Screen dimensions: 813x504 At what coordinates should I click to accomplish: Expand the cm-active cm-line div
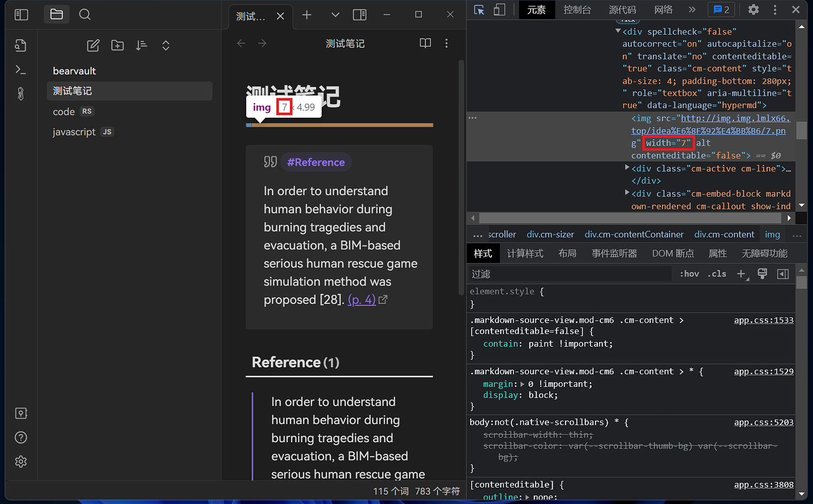[626, 168]
